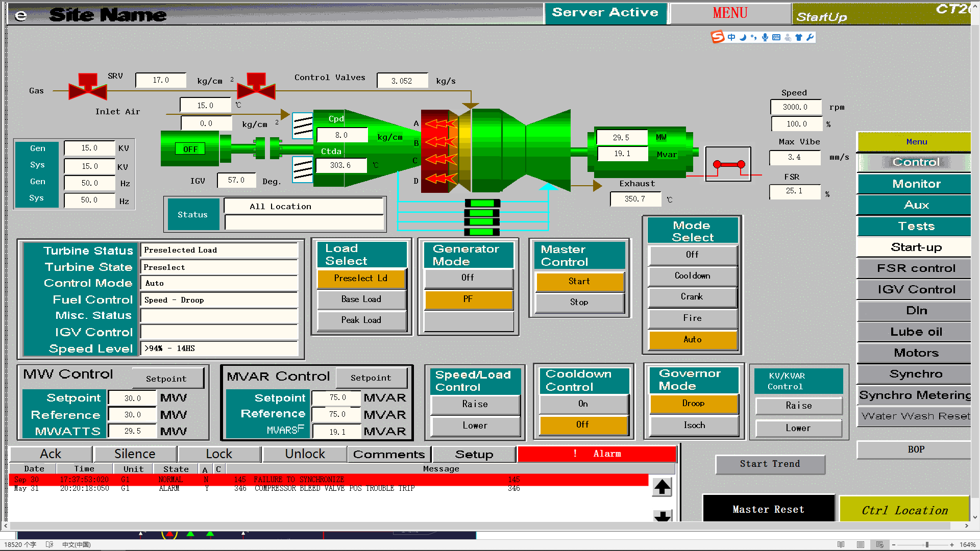Go to Lube oil screen
The width and height of the screenshot is (980, 551).
coord(916,332)
